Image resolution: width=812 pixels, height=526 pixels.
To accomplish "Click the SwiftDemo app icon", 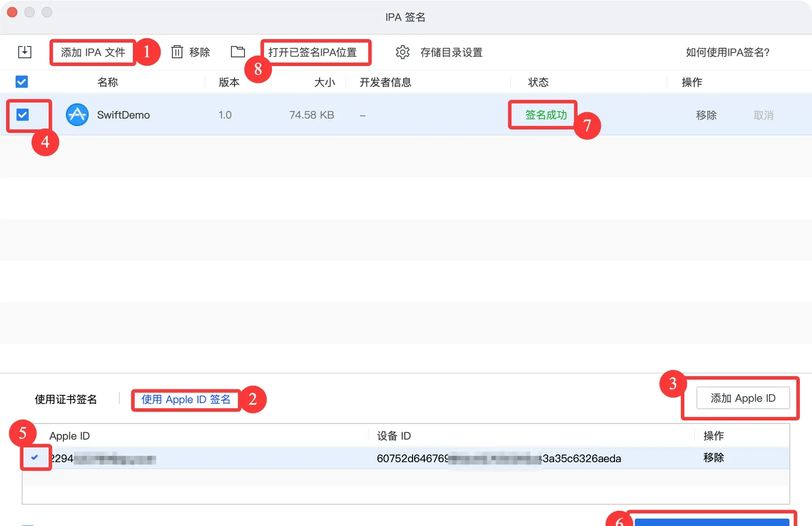I will [77, 115].
